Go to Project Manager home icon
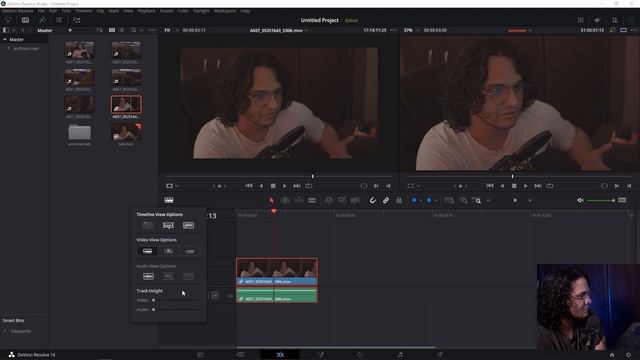640x360 pixels. click(612, 355)
